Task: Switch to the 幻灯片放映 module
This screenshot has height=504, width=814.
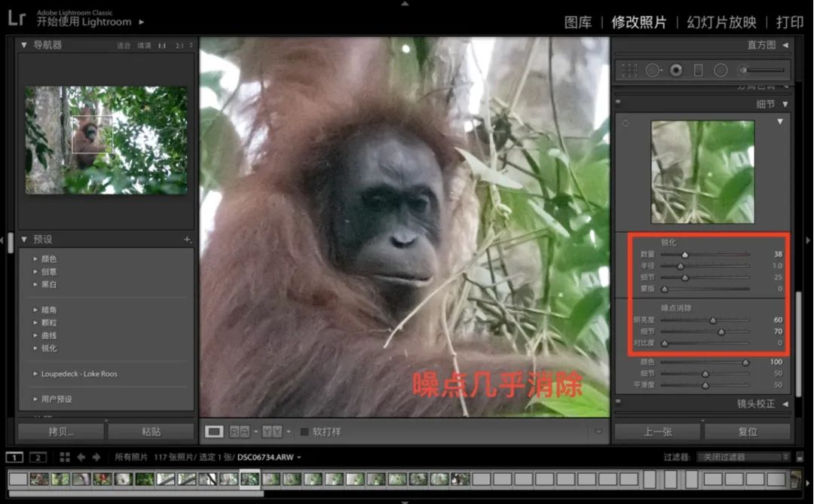Action: pyautogui.click(x=721, y=22)
